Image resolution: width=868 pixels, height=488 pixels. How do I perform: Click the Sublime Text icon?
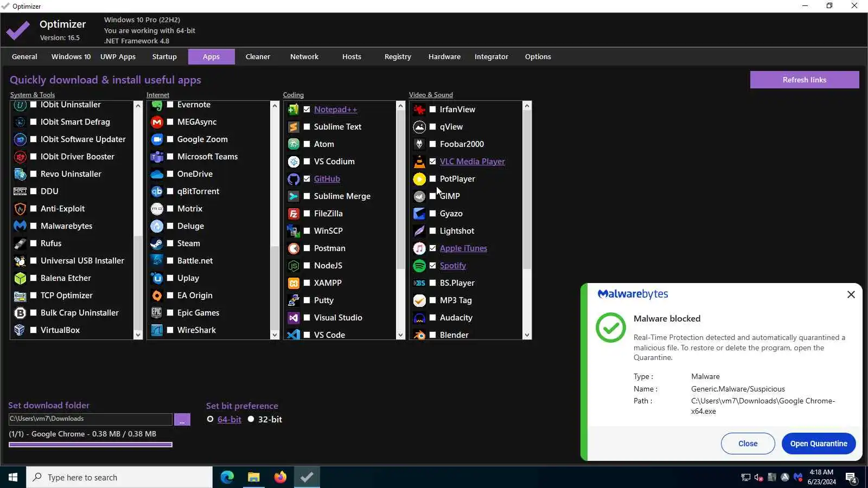(293, 127)
